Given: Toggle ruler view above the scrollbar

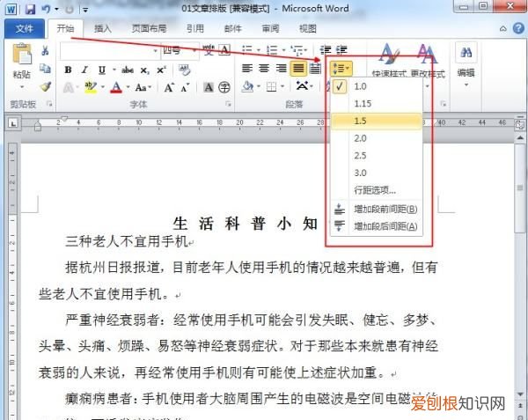Looking at the screenshot, I should click(x=520, y=125).
